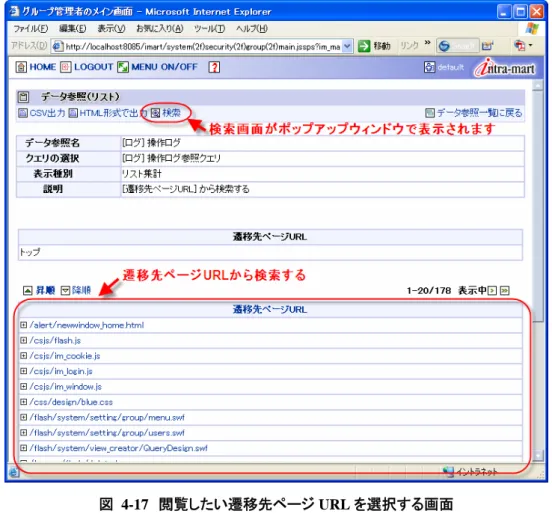Click the LOGOUT link
The width and height of the screenshot is (552, 514).
94,67
